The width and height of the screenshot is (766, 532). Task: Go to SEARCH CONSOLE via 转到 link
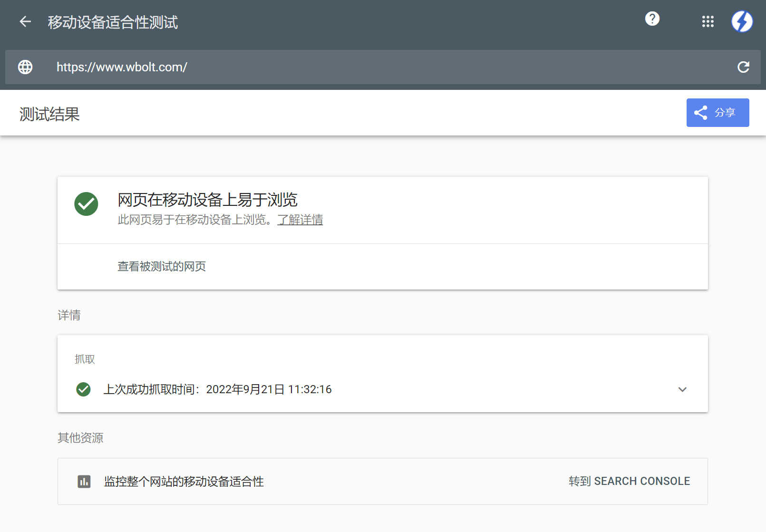click(x=630, y=481)
